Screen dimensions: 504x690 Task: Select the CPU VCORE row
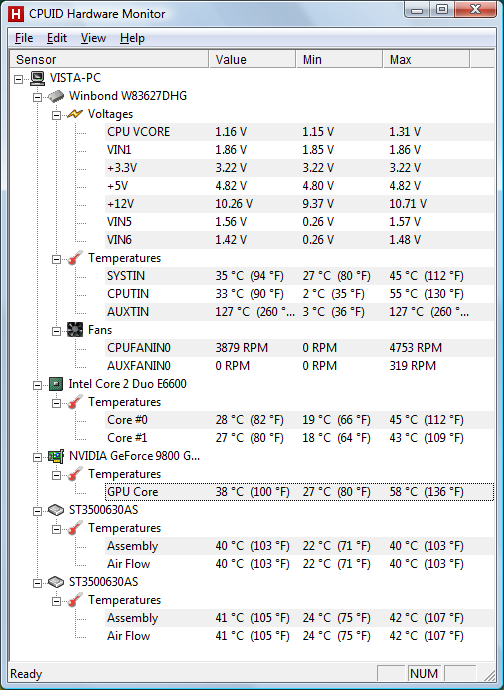coord(299,132)
